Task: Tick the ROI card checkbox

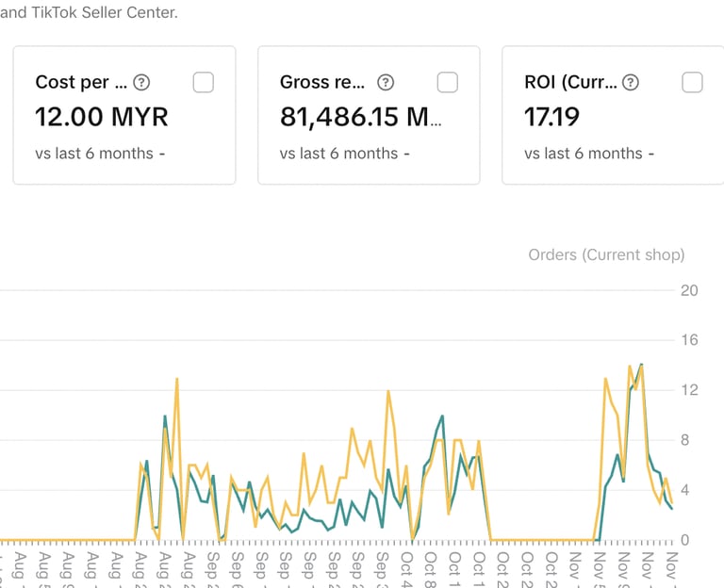Action: click(692, 83)
